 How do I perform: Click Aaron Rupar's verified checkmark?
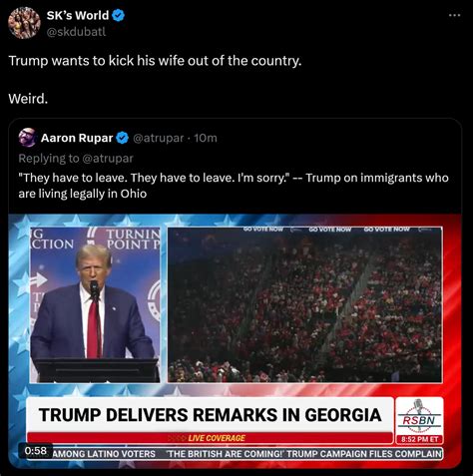tap(123, 138)
